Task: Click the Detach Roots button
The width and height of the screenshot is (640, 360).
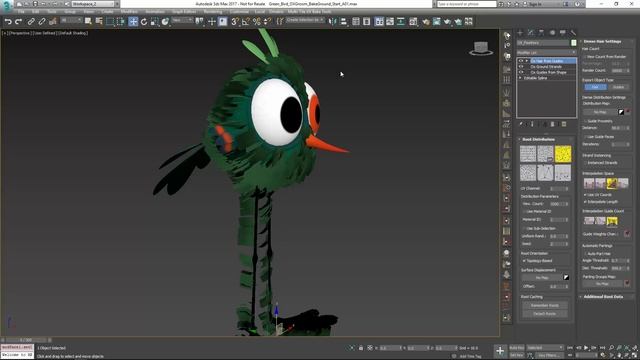Action: pyautogui.click(x=545, y=314)
